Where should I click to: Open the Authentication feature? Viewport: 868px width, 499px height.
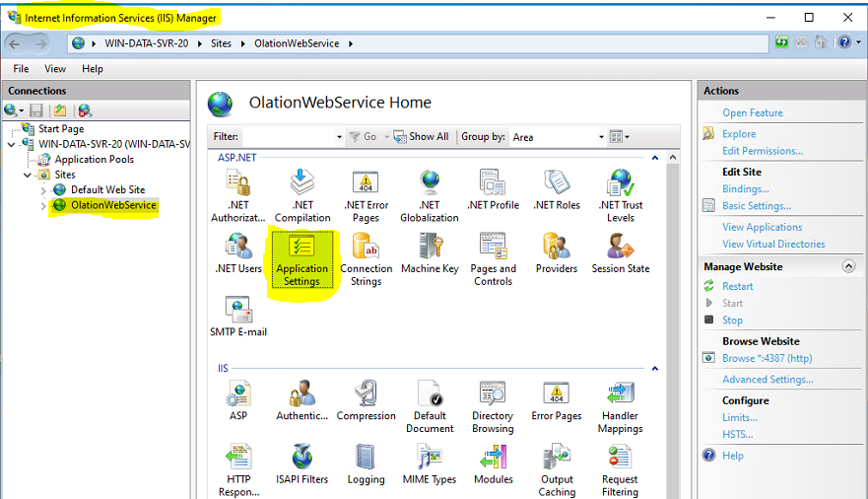(x=302, y=400)
